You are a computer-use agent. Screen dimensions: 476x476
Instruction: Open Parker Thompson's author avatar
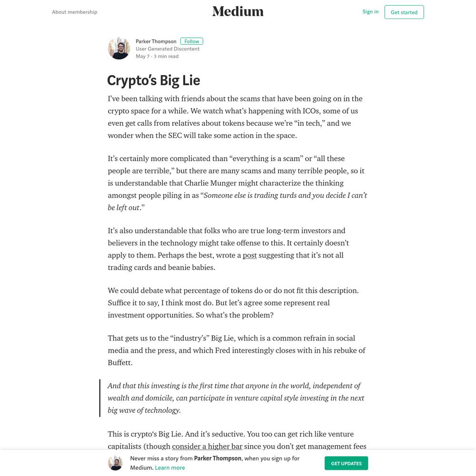pos(119,48)
